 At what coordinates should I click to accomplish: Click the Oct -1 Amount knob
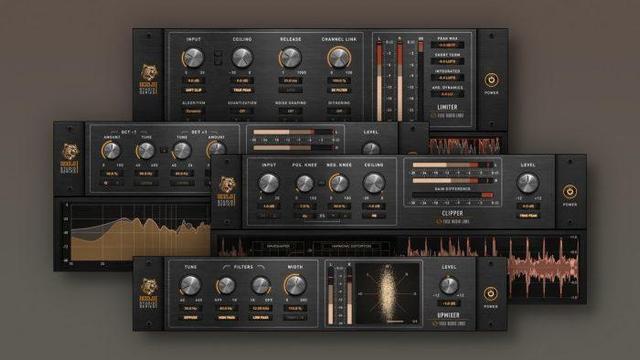click(111, 151)
